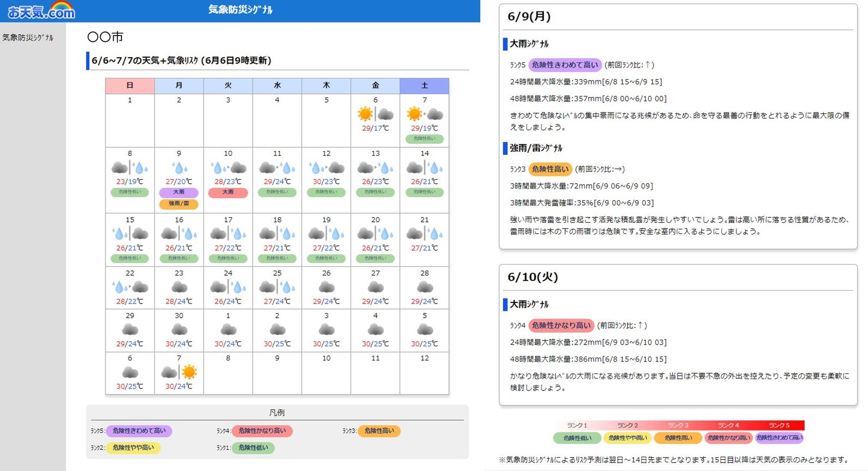Click the 6/9(月) panel heading
Image resolution: width=868 pixels, height=471 pixels.
tap(529, 16)
